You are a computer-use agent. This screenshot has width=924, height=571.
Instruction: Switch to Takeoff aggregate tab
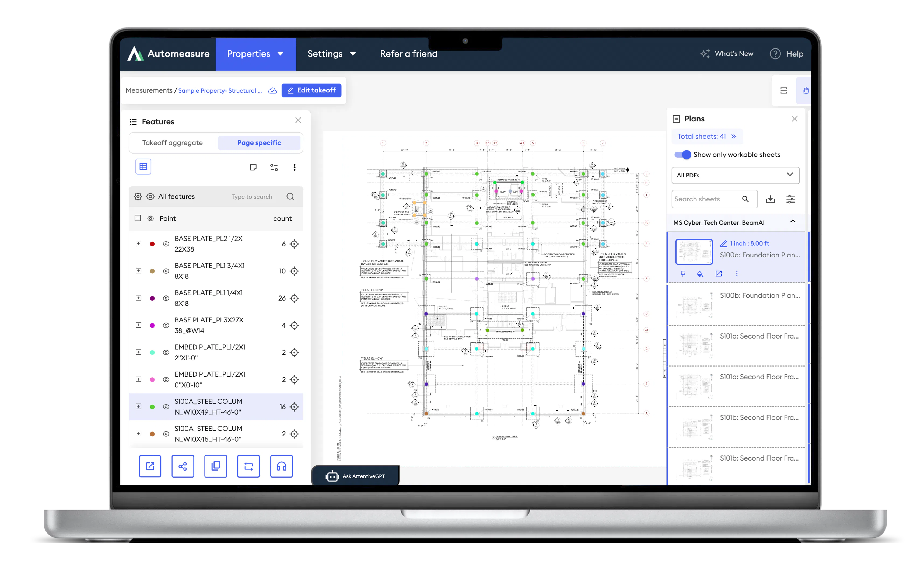click(172, 143)
